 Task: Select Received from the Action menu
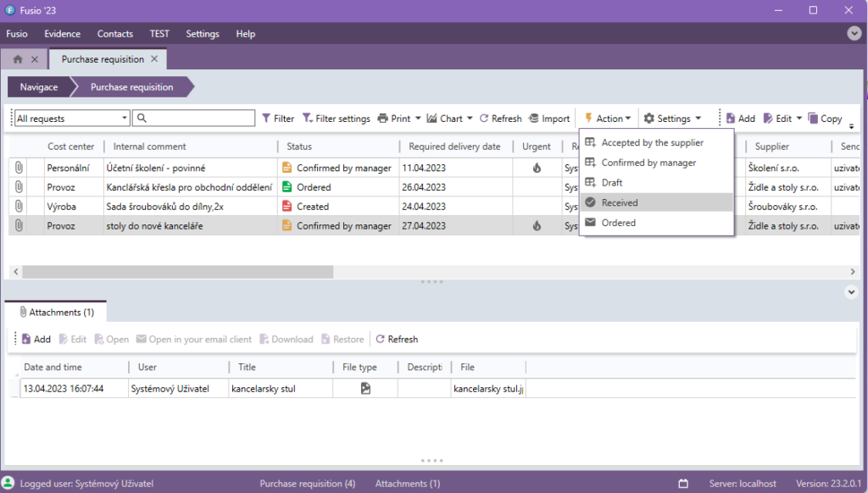[619, 202]
